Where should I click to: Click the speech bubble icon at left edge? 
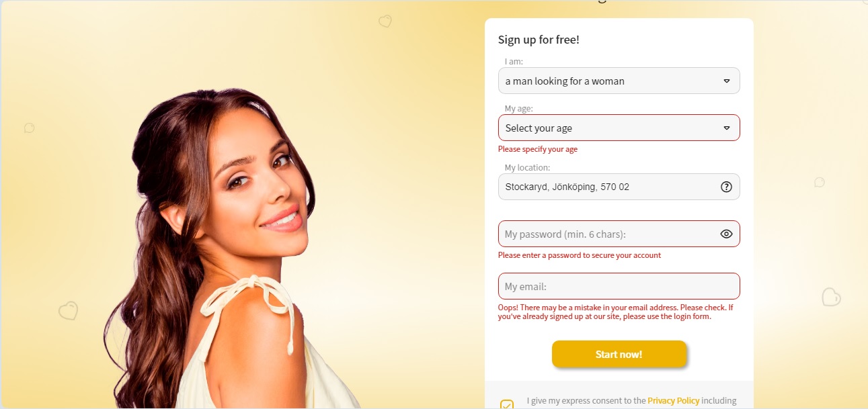[29, 128]
